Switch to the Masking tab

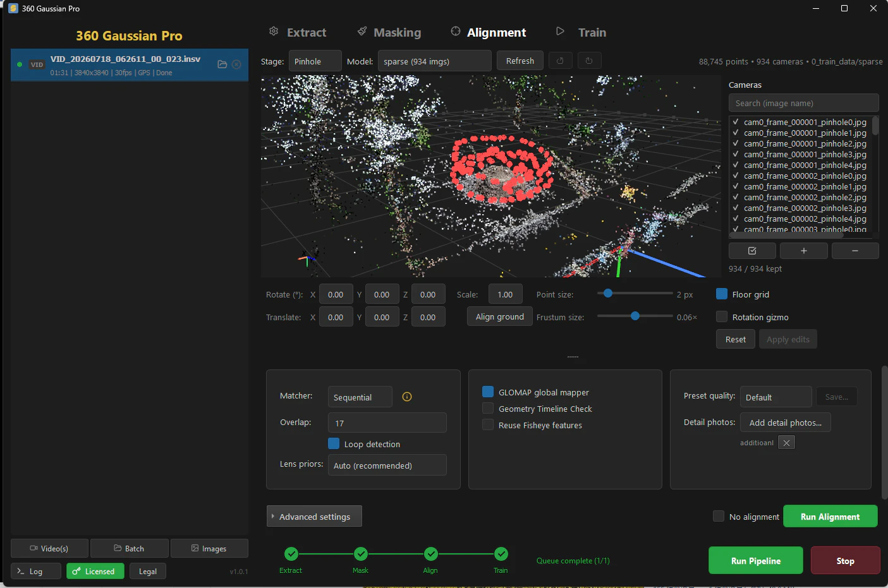point(389,32)
